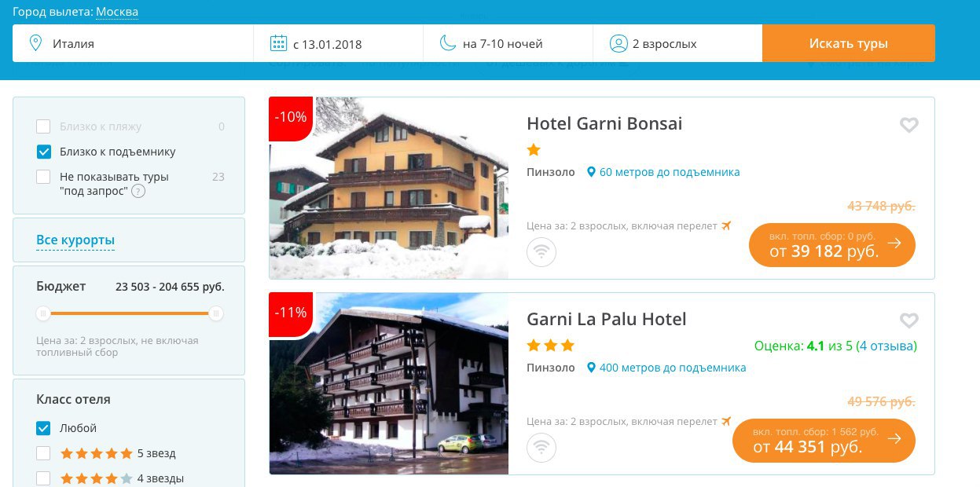This screenshot has height=487, width=980.
Task: Click the Wi-Fi icon under Hotel Garni Bonsai
Action: pos(541,252)
